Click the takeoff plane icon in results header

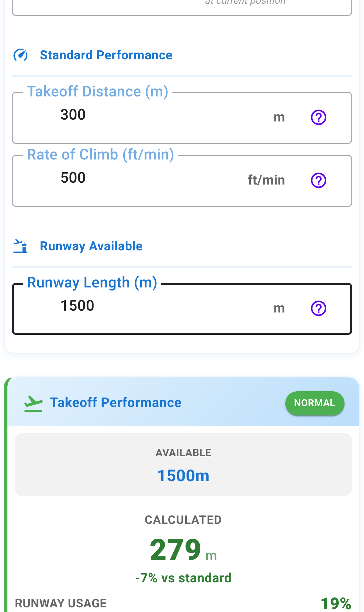(33, 403)
